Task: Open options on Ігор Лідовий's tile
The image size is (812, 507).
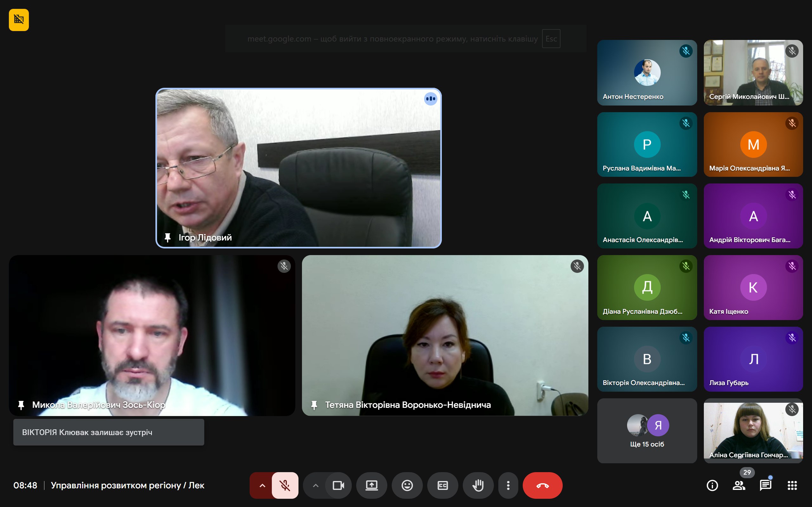Action: click(430, 99)
